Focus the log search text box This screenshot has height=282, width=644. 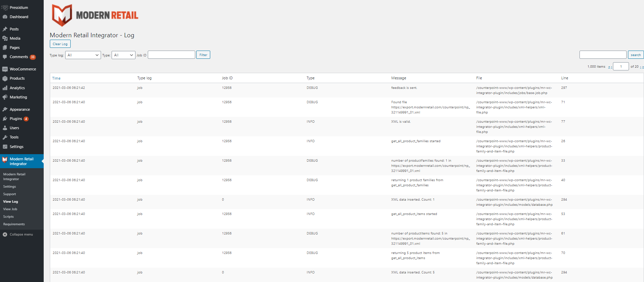point(603,55)
